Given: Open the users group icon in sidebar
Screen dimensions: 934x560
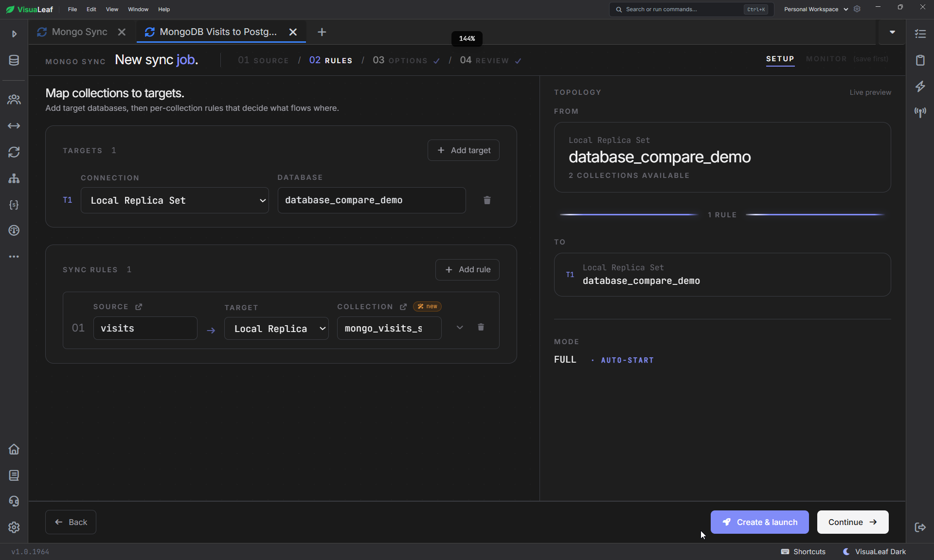Looking at the screenshot, I should (14, 100).
